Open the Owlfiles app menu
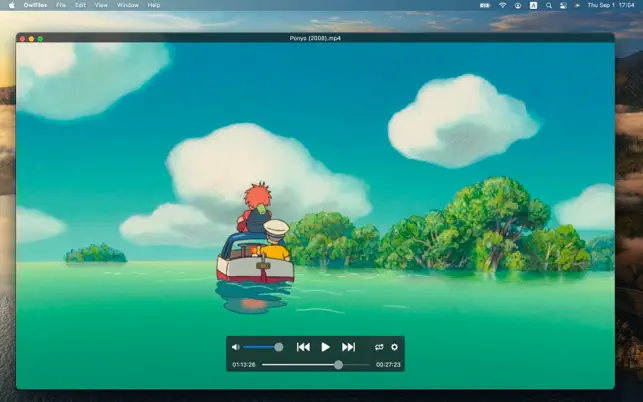643x402 pixels. (x=35, y=5)
